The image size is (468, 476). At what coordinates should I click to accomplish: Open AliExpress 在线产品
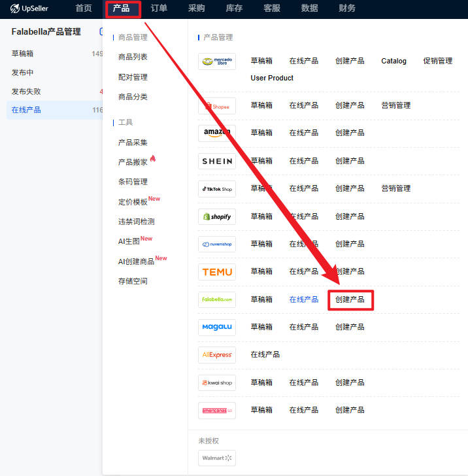point(265,354)
